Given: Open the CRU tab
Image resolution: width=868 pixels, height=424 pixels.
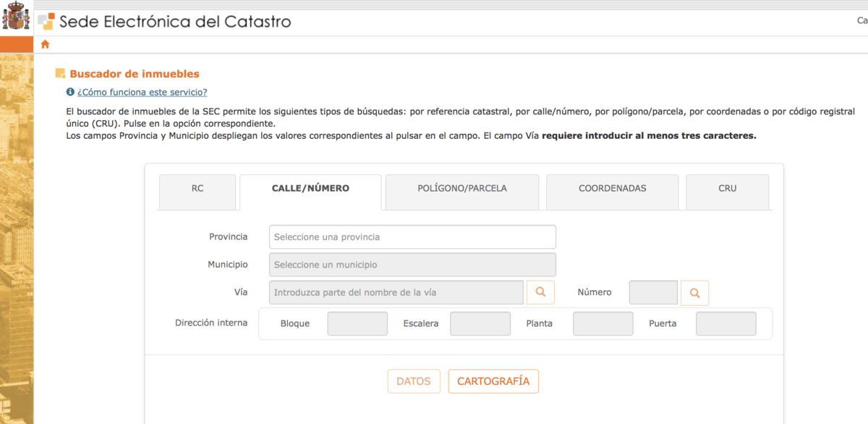Looking at the screenshot, I should 728,192.
